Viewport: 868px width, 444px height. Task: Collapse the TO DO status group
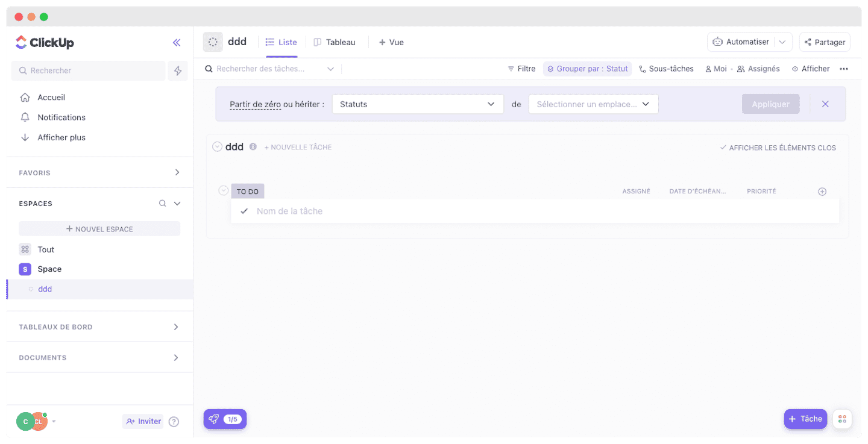tap(224, 191)
